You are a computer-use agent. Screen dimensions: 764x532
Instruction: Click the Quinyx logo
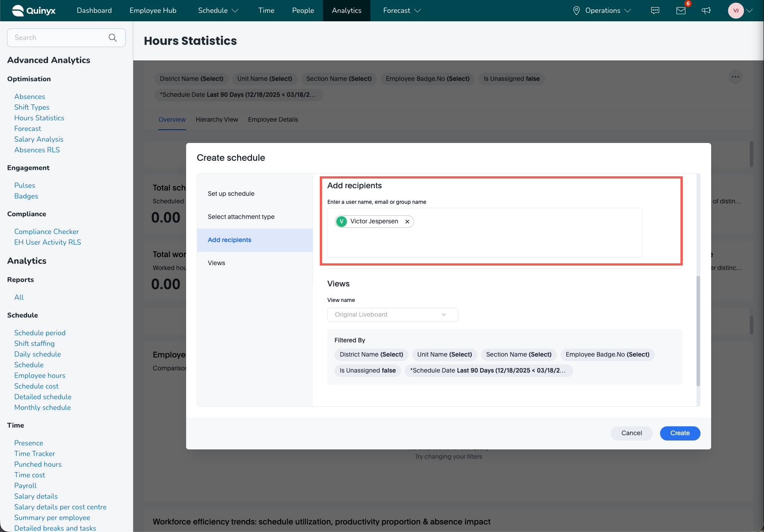point(34,11)
